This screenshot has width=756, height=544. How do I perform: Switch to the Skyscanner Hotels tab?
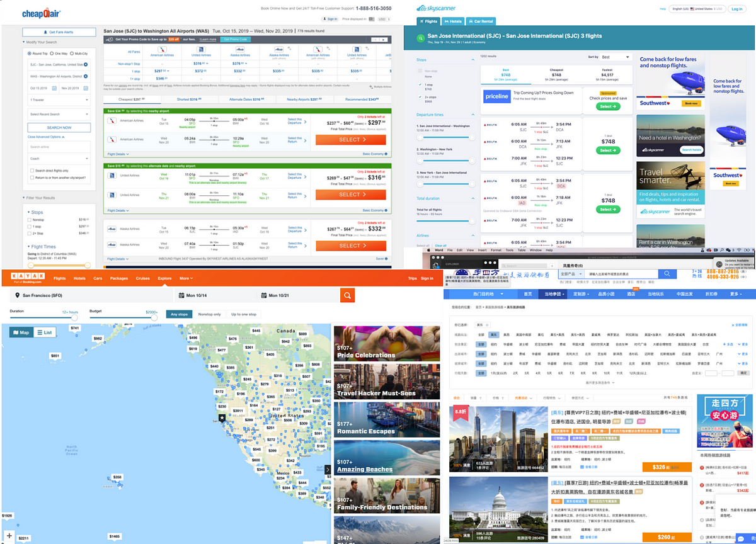point(452,21)
